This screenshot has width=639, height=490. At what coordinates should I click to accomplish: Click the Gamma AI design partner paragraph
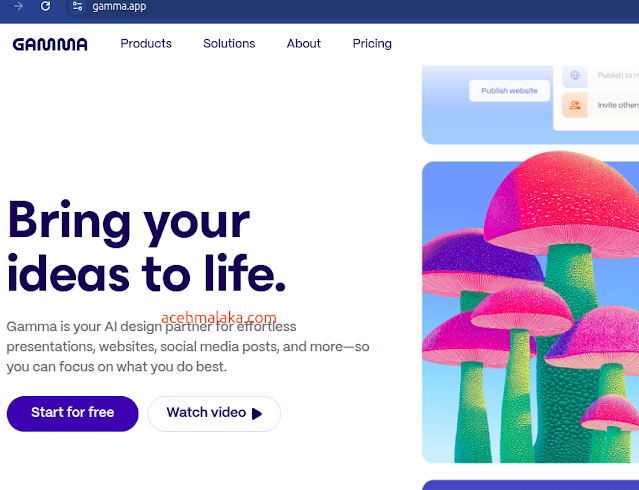(188, 347)
